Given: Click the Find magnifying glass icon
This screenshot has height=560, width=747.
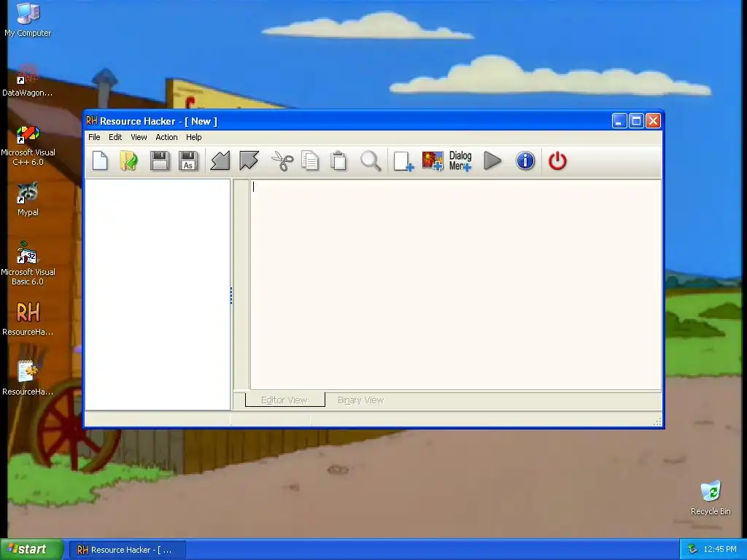Looking at the screenshot, I should click(371, 161).
